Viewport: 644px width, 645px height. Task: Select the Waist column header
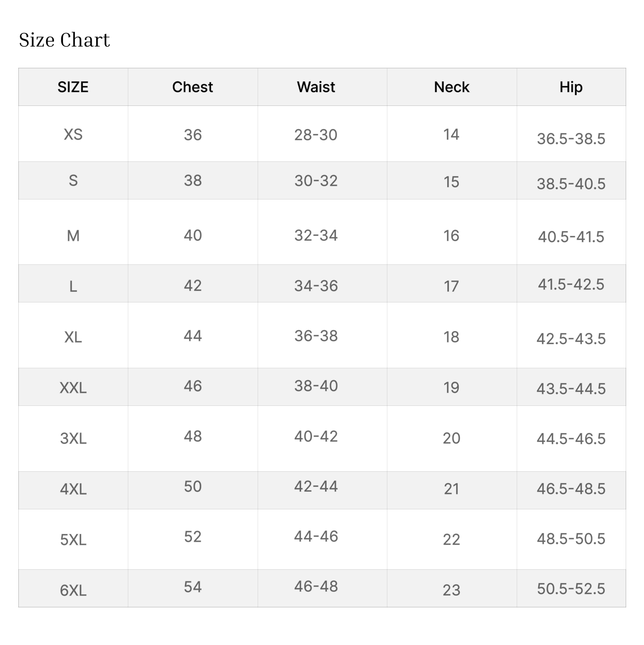[x=316, y=87]
